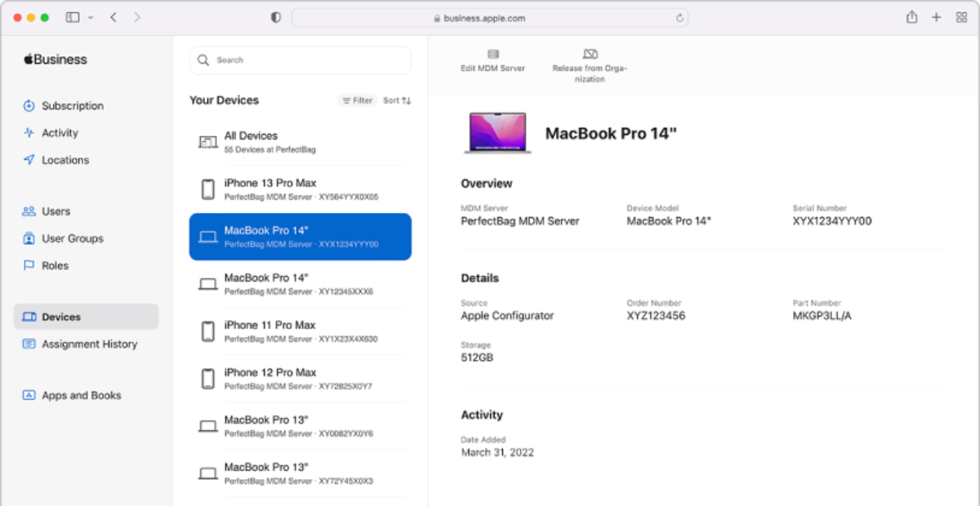Select iPhone 13 Pro Max device
The width and height of the screenshot is (980, 506).
[x=301, y=189]
